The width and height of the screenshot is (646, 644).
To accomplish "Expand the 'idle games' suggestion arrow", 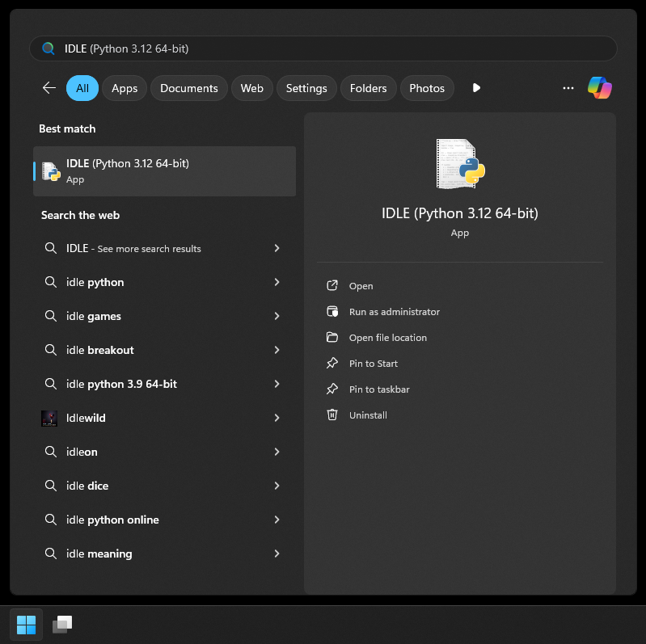I will tap(277, 316).
